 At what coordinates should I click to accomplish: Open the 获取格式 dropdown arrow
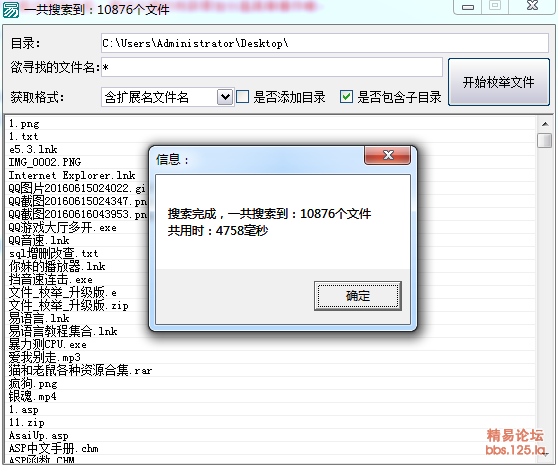225,97
